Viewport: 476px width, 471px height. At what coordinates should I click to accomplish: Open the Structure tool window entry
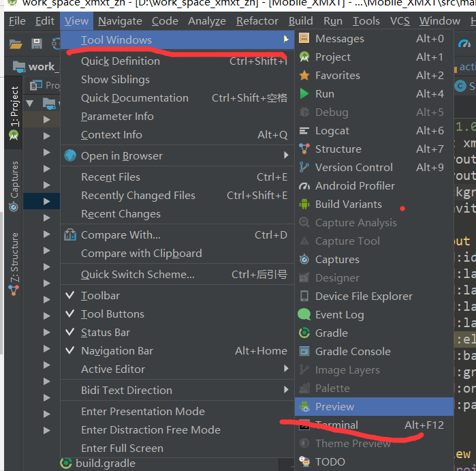[x=374, y=149]
